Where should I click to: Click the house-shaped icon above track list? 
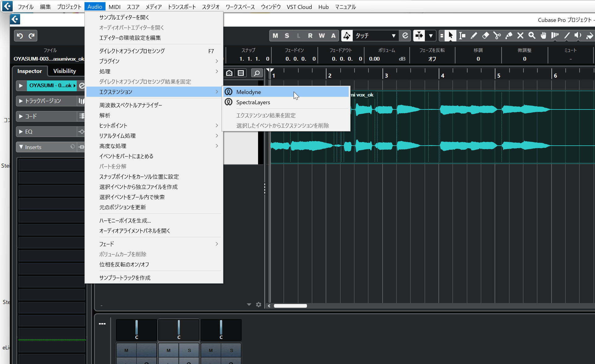229,73
